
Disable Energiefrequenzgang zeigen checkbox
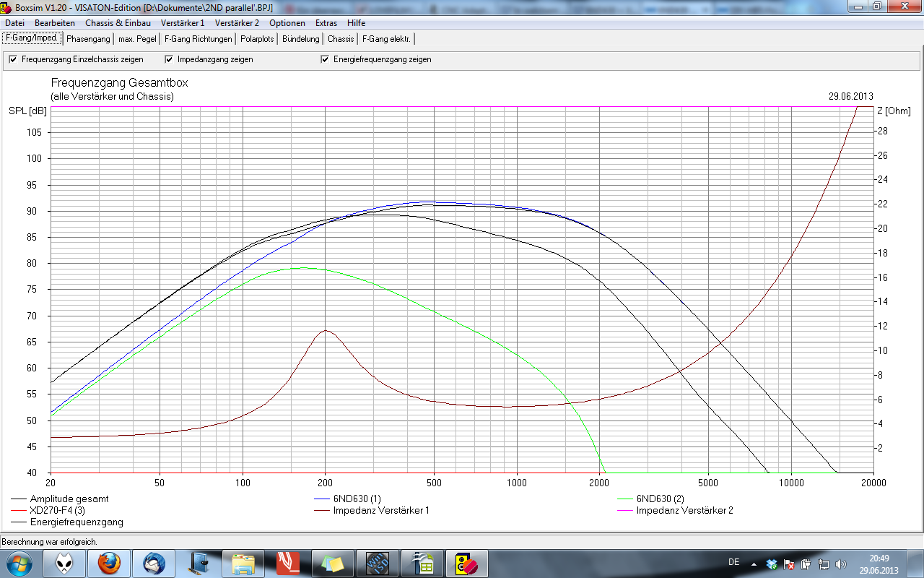[325, 59]
